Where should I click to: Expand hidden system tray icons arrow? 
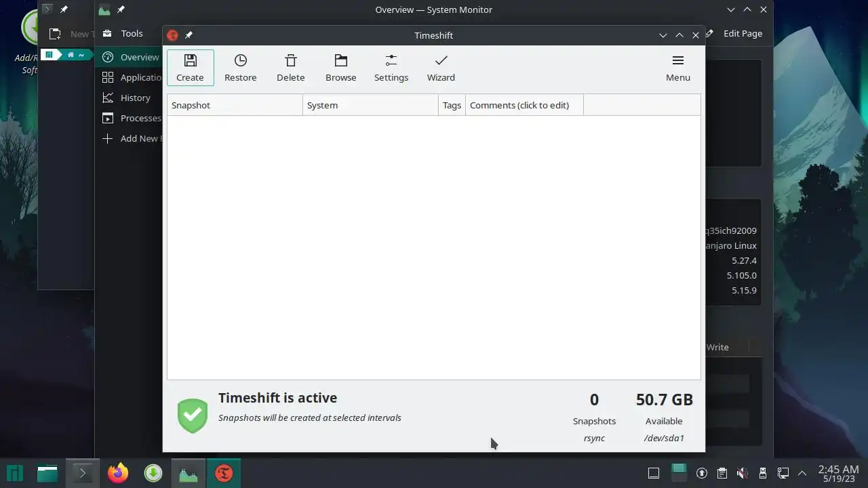click(802, 473)
